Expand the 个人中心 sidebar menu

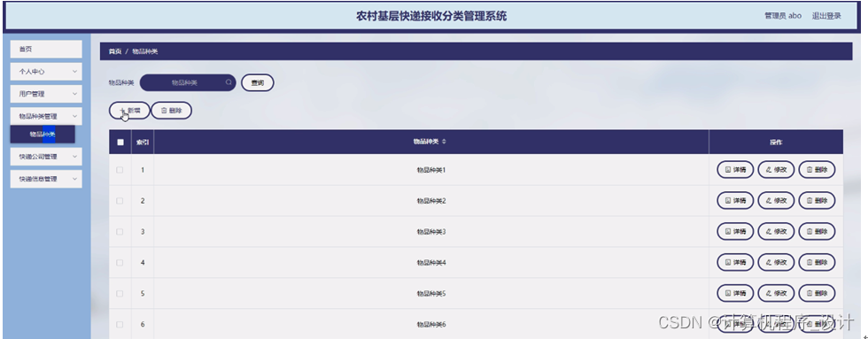pyautogui.click(x=46, y=72)
